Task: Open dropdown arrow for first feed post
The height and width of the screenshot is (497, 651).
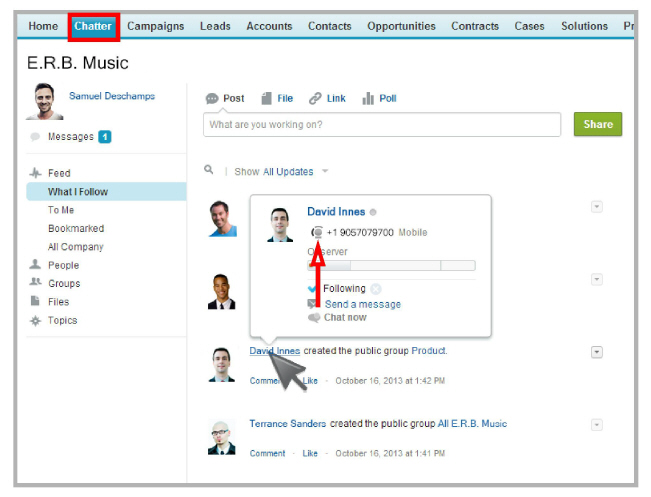Action: point(597,207)
